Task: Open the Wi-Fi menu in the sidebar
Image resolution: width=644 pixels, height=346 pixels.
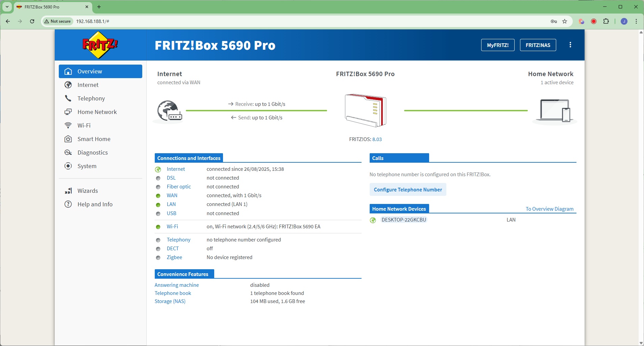Action: [100, 125]
